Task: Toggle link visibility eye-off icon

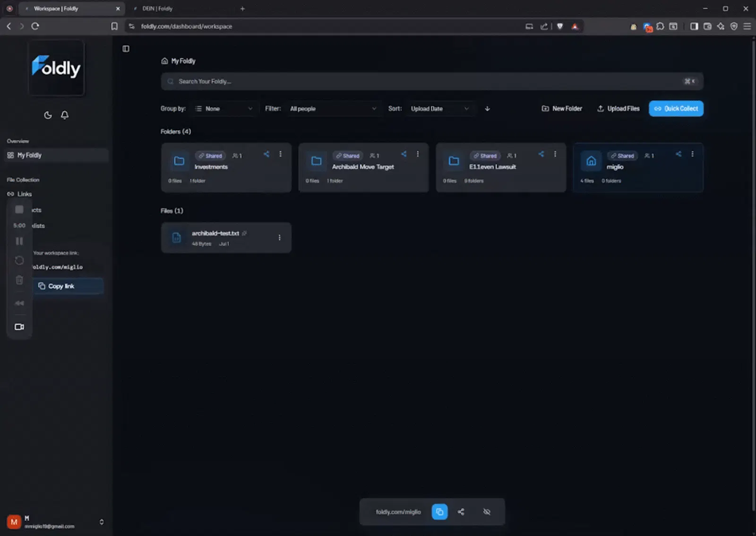Action: pyautogui.click(x=487, y=512)
